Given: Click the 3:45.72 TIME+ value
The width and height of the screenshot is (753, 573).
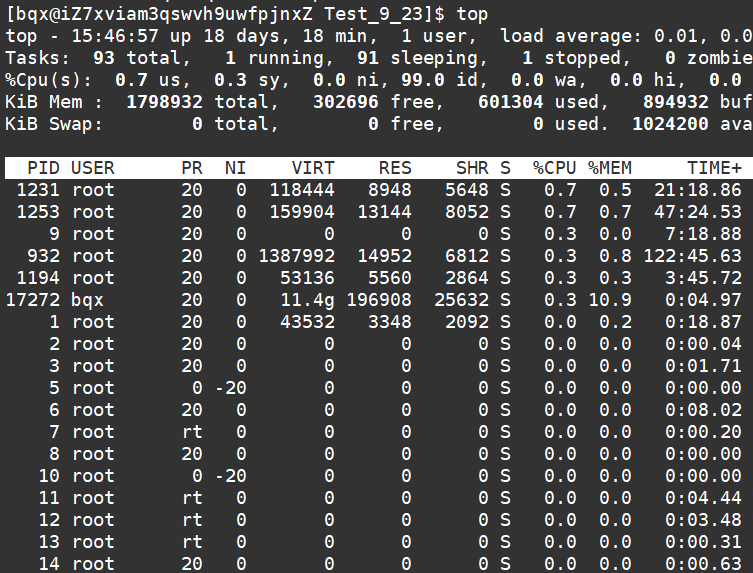Looking at the screenshot, I should pos(703,278).
